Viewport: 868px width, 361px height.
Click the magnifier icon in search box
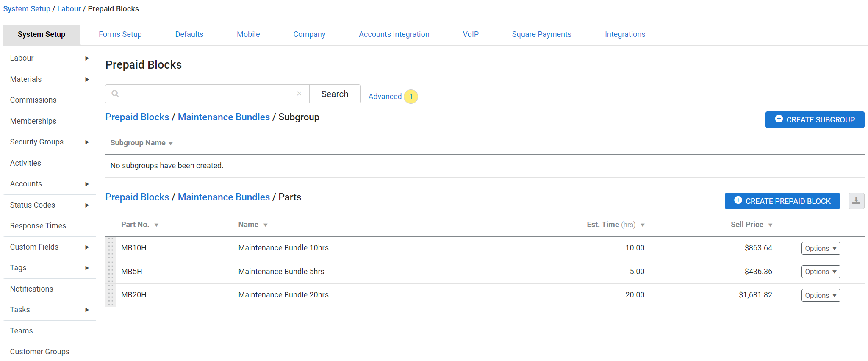pos(115,94)
